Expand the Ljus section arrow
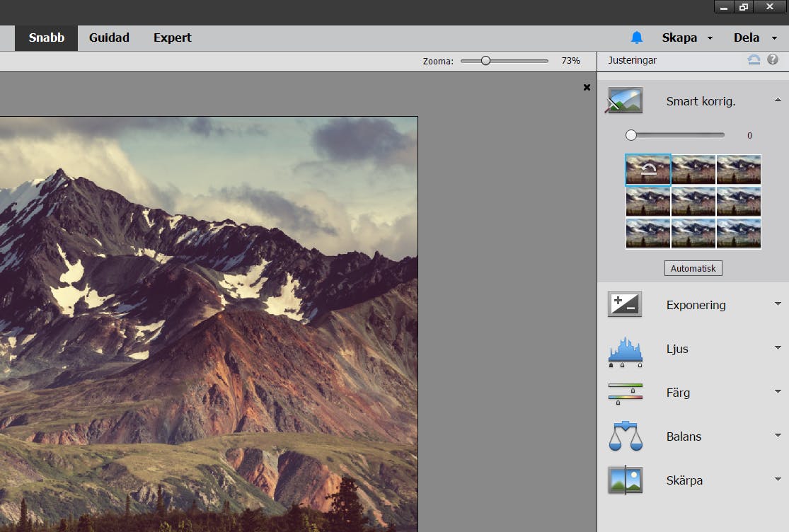Screen dimensions: 789x532 pos(778,347)
